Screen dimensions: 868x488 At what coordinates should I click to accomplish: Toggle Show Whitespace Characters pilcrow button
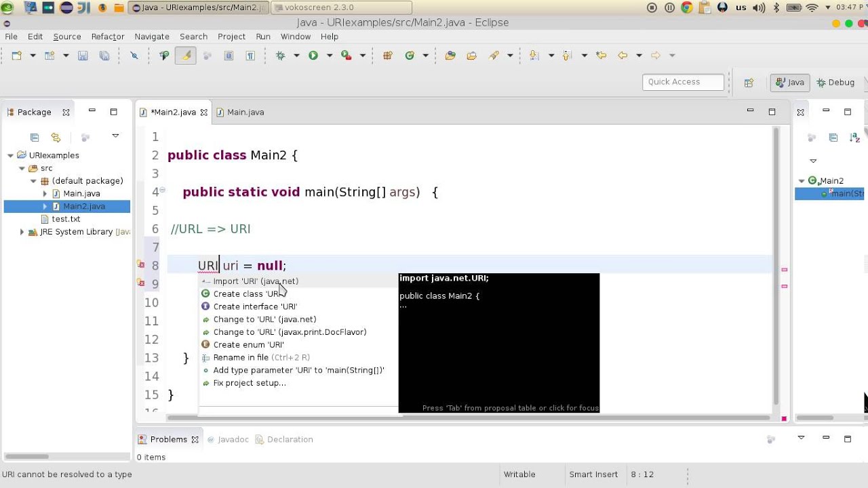pyautogui.click(x=250, y=56)
